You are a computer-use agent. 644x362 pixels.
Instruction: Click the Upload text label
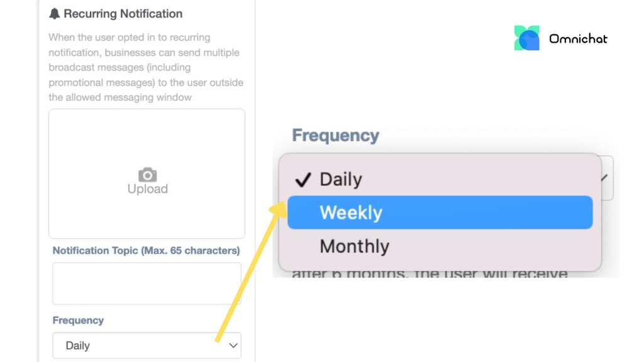point(147,189)
